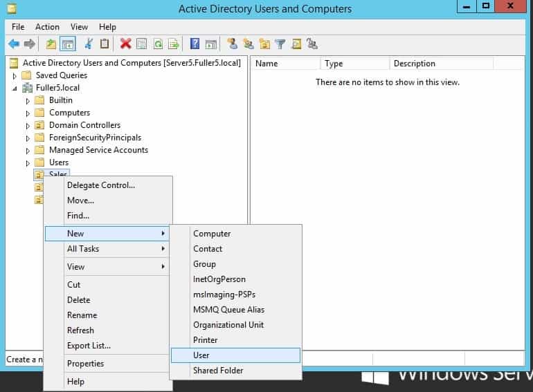Choose Shared Folder from New submenu
This screenshot has height=392, width=533.
point(235,371)
